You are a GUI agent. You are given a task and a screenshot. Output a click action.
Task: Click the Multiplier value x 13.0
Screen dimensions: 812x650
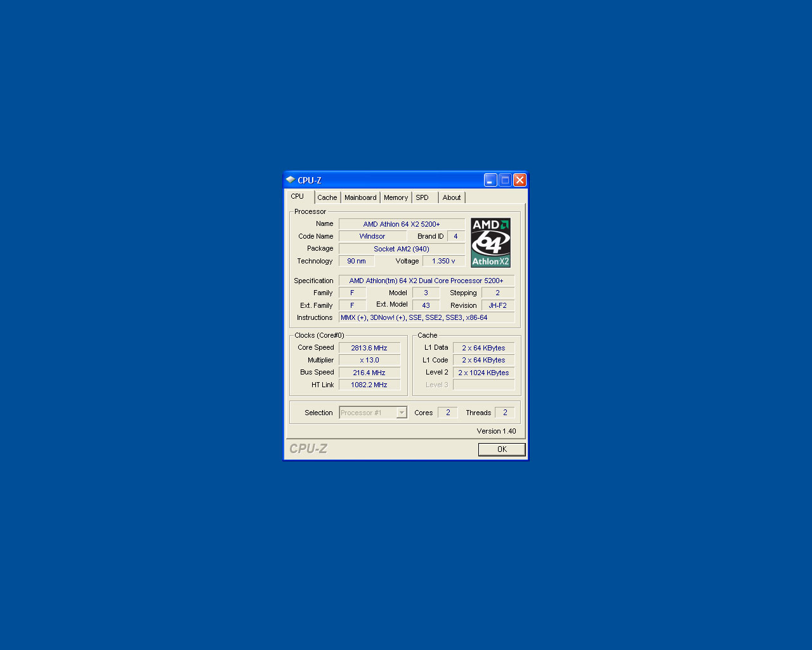tap(369, 360)
